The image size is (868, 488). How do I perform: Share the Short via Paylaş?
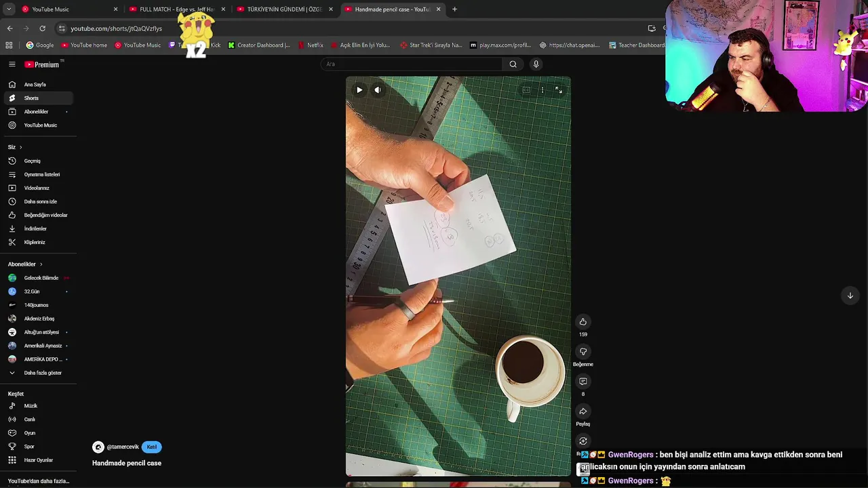click(583, 411)
